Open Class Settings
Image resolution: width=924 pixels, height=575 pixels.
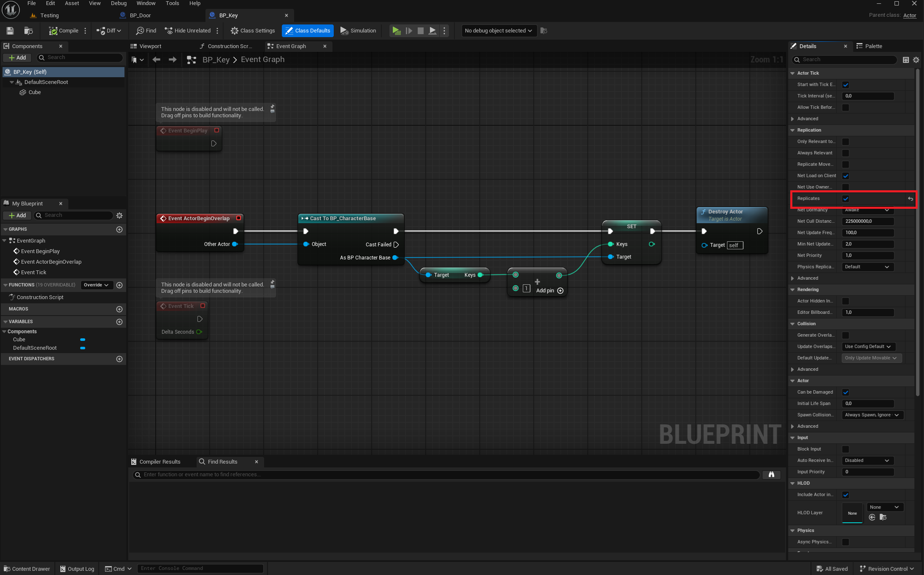[253, 30]
